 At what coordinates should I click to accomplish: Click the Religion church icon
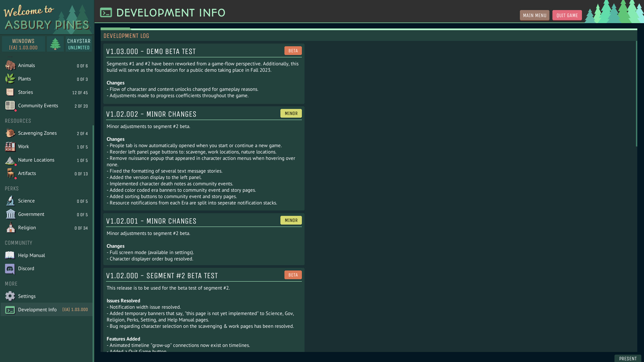point(10,228)
